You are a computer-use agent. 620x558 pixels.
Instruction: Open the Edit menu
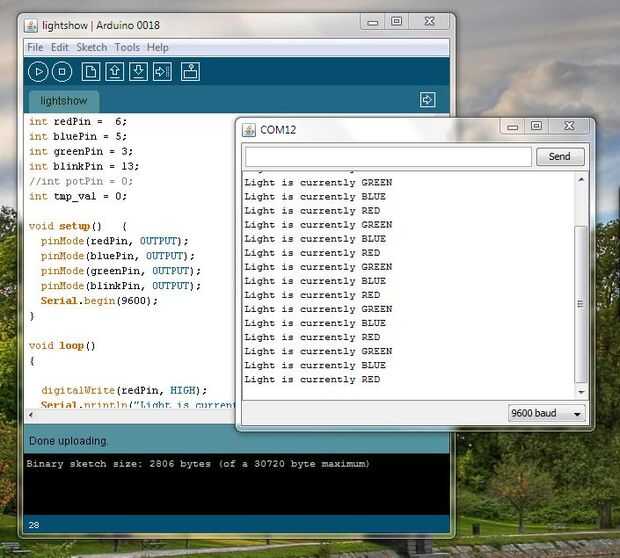click(x=60, y=47)
